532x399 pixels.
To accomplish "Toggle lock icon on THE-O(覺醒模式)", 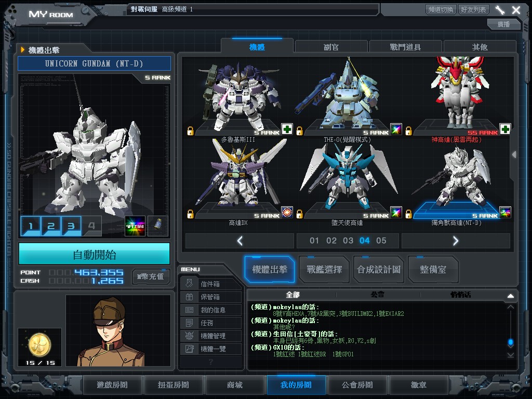I will 299,131.
